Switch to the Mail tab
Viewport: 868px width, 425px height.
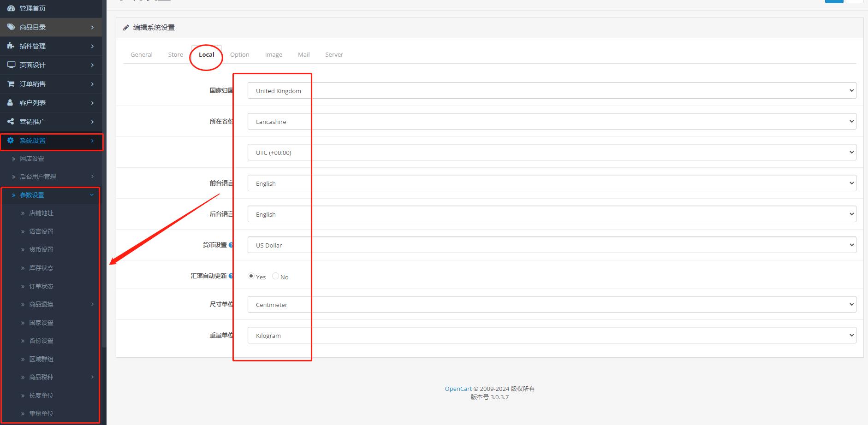pyautogui.click(x=303, y=54)
